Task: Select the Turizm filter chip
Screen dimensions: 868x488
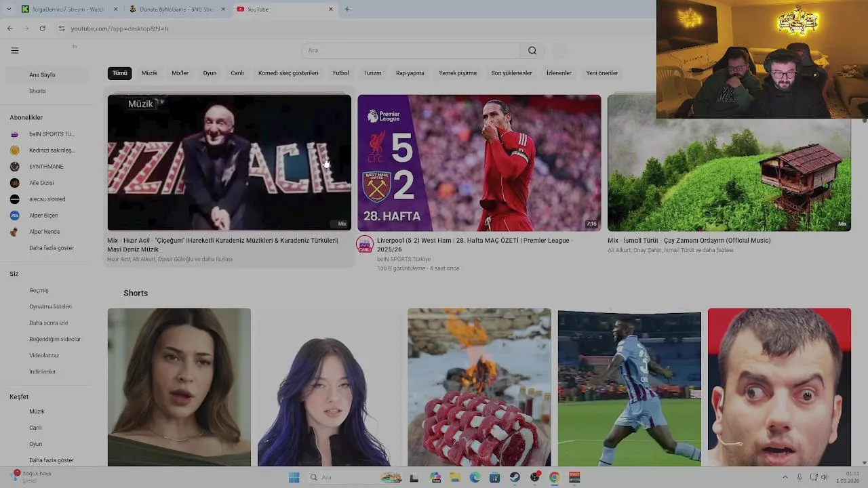Action: coord(372,73)
